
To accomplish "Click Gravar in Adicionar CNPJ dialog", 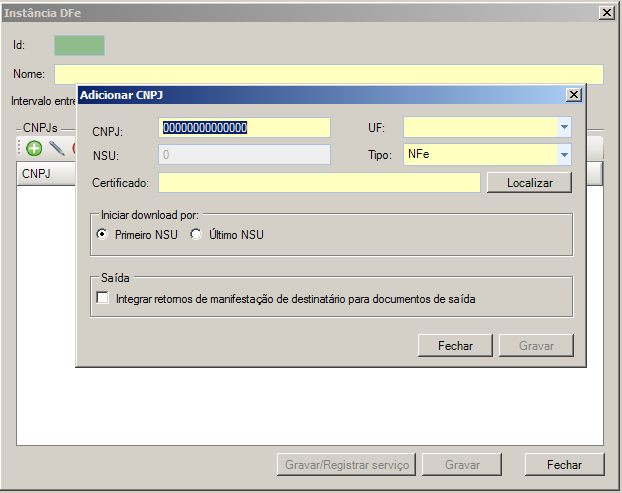I will tap(536, 345).
